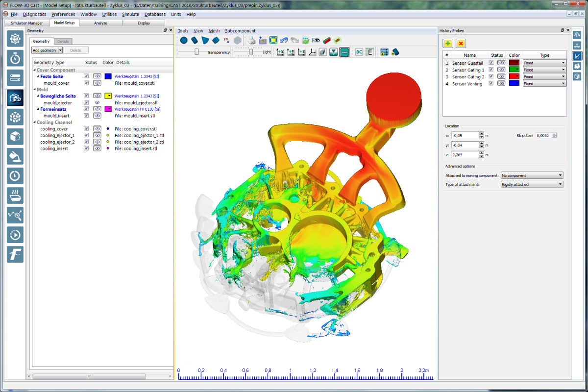The image size is (588, 392).
Task: Toggle visibility eye for cooling_cover
Action: pos(97,129)
